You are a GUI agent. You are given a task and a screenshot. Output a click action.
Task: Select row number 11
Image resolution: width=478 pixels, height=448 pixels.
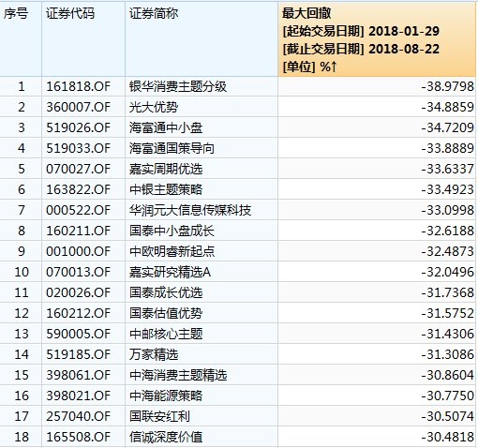(22, 292)
